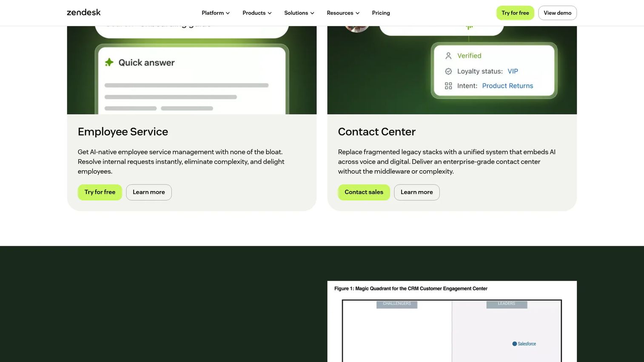Click the Contact sales button
644x362 pixels.
(x=364, y=192)
